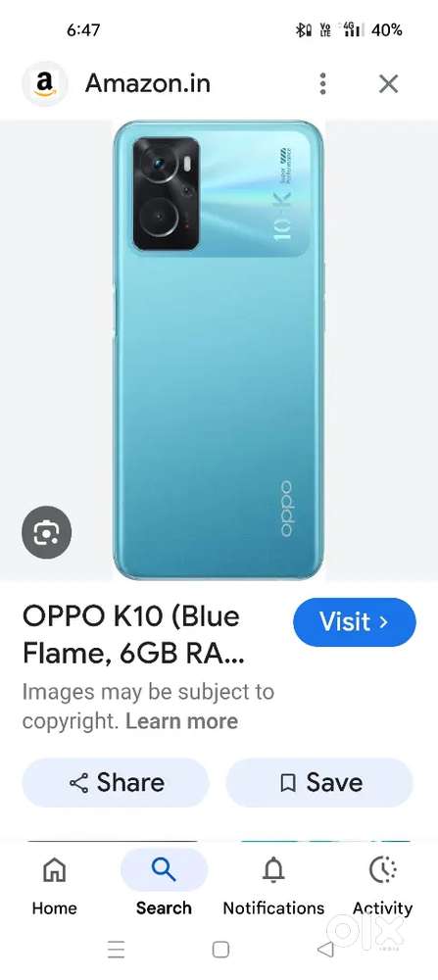The height and width of the screenshot is (980, 438).
Task: Open the Learn more link
Action: [182, 720]
